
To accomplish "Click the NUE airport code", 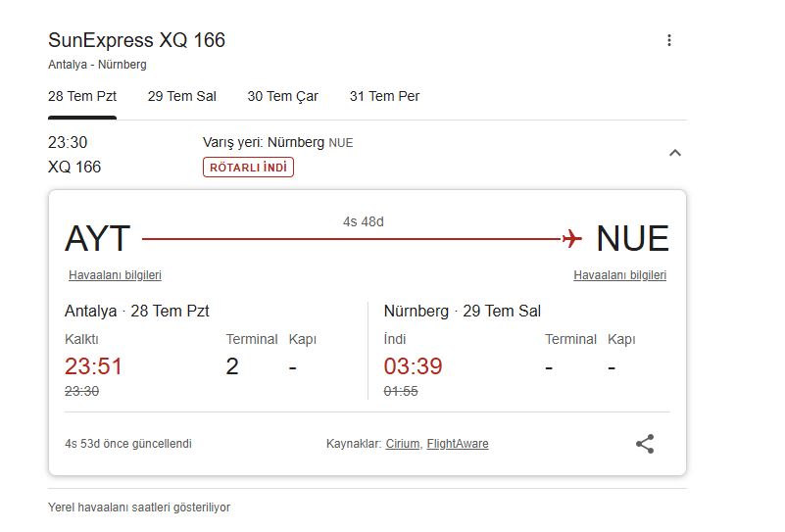I will point(632,238).
